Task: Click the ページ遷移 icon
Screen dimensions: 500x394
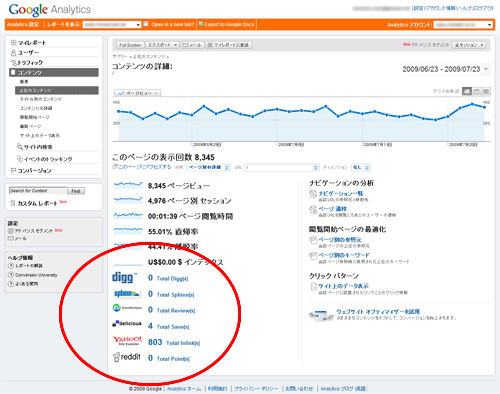Action: (x=313, y=209)
